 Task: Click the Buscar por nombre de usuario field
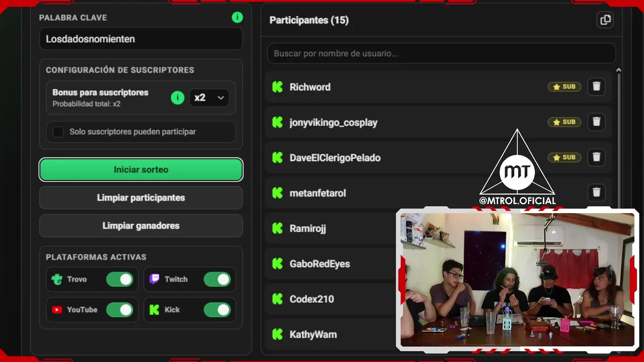(x=441, y=53)
